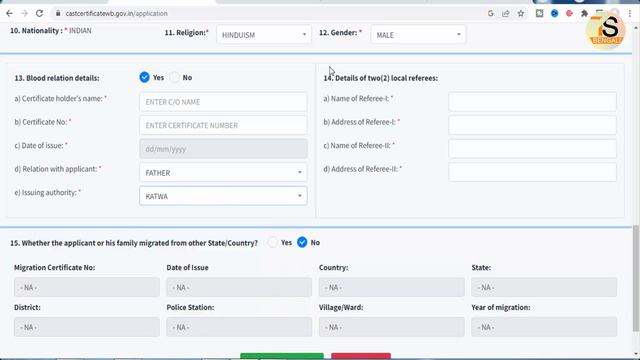The height and width of the screenshot is (360, 640).
Task: Click Address of Referee-II field
Action: pos(532,172)
